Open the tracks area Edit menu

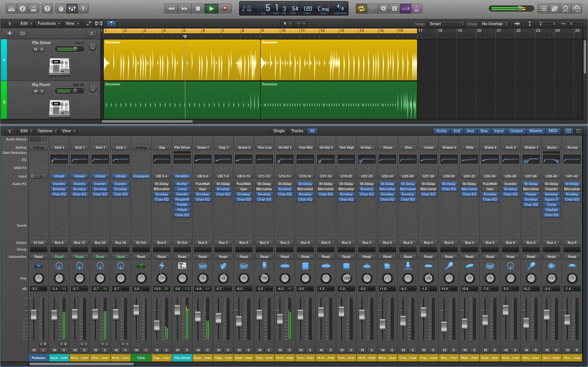click(x=26, y=24)
